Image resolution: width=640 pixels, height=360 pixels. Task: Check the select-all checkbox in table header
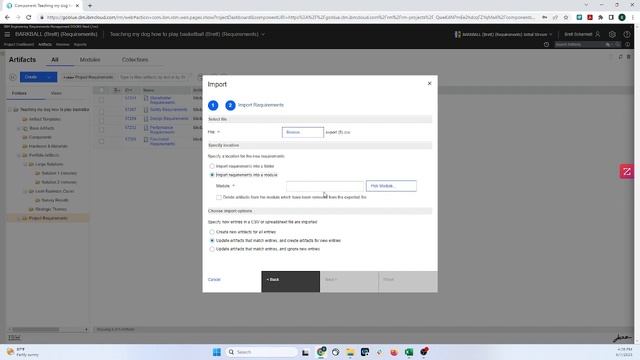coord(102,90)
